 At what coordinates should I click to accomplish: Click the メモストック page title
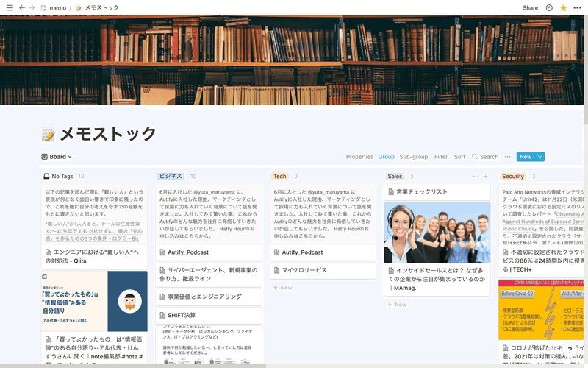click(108, 134)
